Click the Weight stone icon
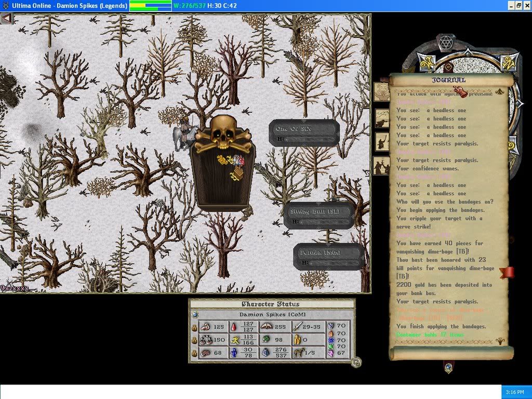This screenshot has height=399, width=532. [267, 353]
